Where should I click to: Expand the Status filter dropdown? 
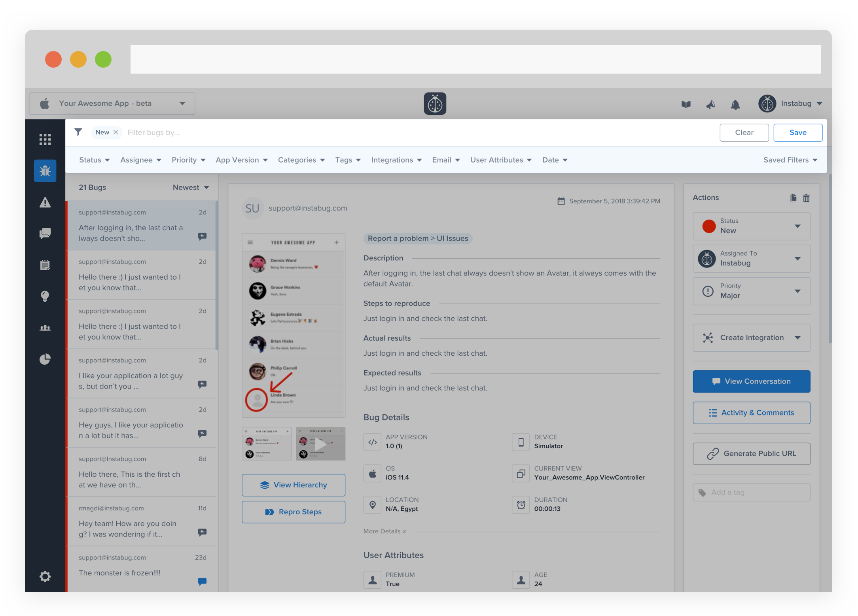pos(94,160)
